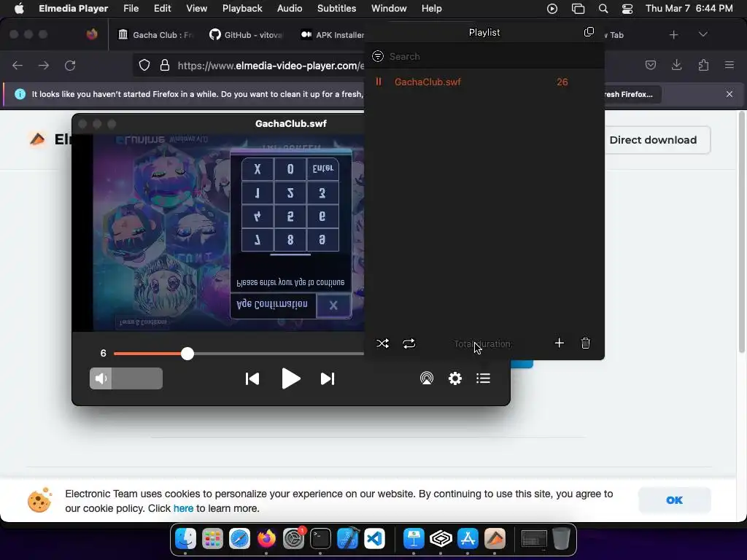Screen dimensions: 747x560
Task: Toggle the playlist panel icon
Action: pyautogui.click(x=483, y=378)
